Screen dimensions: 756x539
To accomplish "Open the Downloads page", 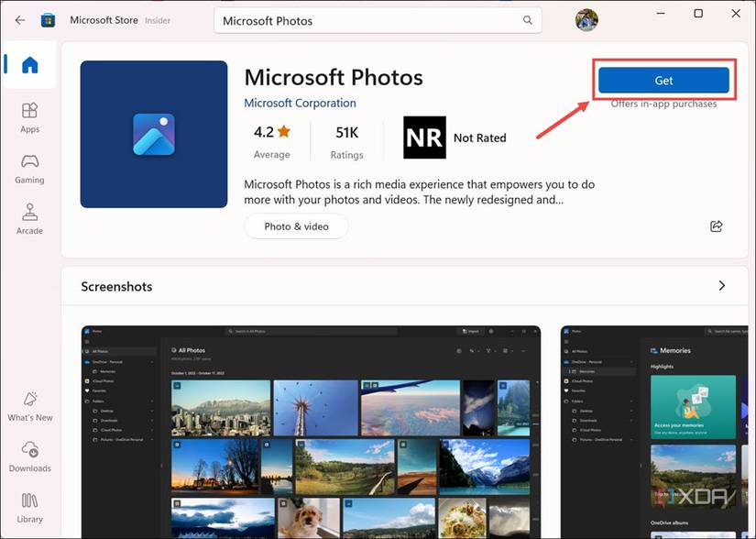I will point(30,457).
